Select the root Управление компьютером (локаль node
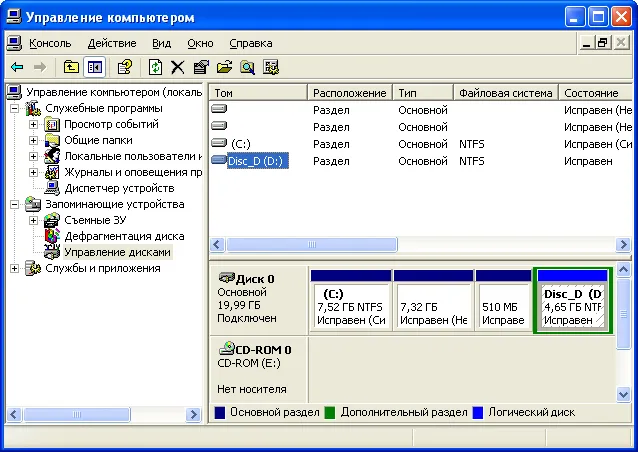Viewport: 638px width, 452px height. tap(114, 92)
